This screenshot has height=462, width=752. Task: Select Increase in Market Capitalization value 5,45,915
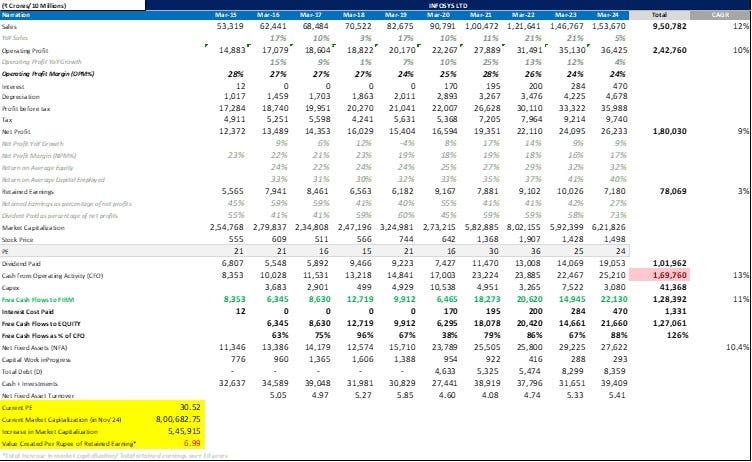184,431
